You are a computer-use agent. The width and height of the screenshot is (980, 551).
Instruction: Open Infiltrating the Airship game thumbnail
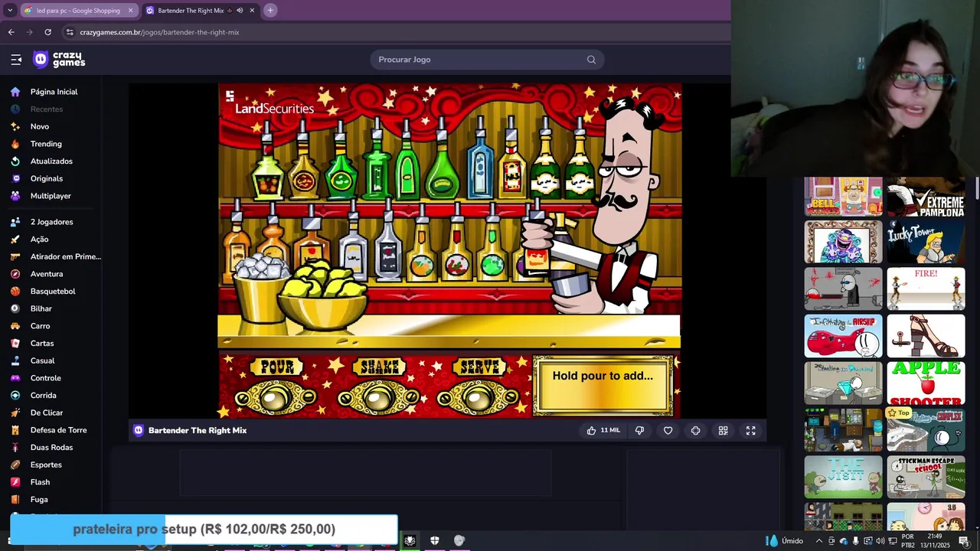pos(843,336)
